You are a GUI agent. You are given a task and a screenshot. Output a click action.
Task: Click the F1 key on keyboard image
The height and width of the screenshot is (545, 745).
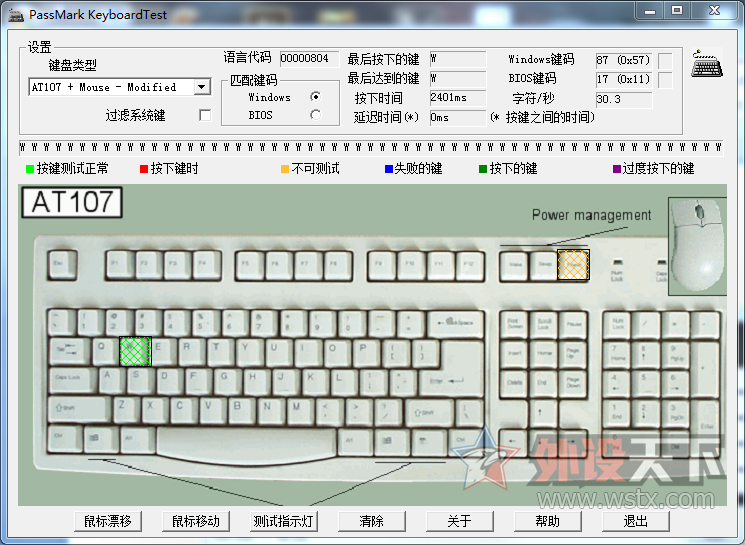click(x=120, y=265)
